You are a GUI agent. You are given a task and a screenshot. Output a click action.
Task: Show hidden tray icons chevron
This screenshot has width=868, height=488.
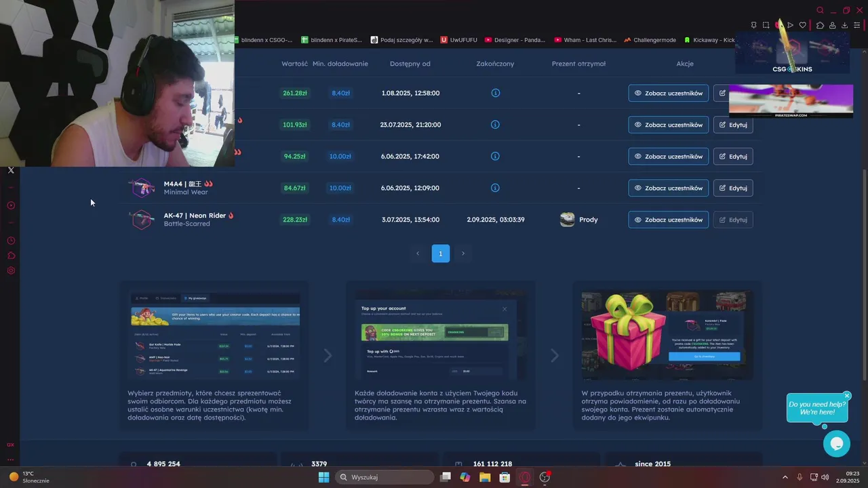pyautogui.click(x=785, y=477)
